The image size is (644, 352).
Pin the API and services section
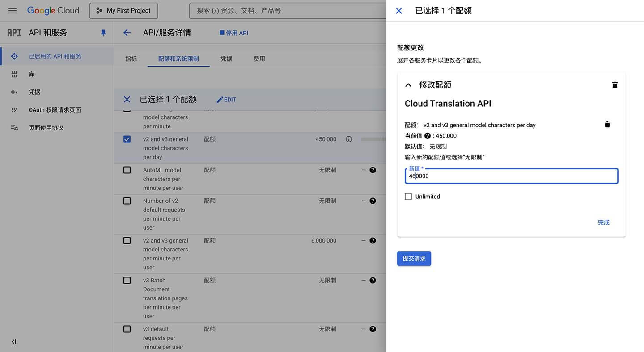[103, 33]
